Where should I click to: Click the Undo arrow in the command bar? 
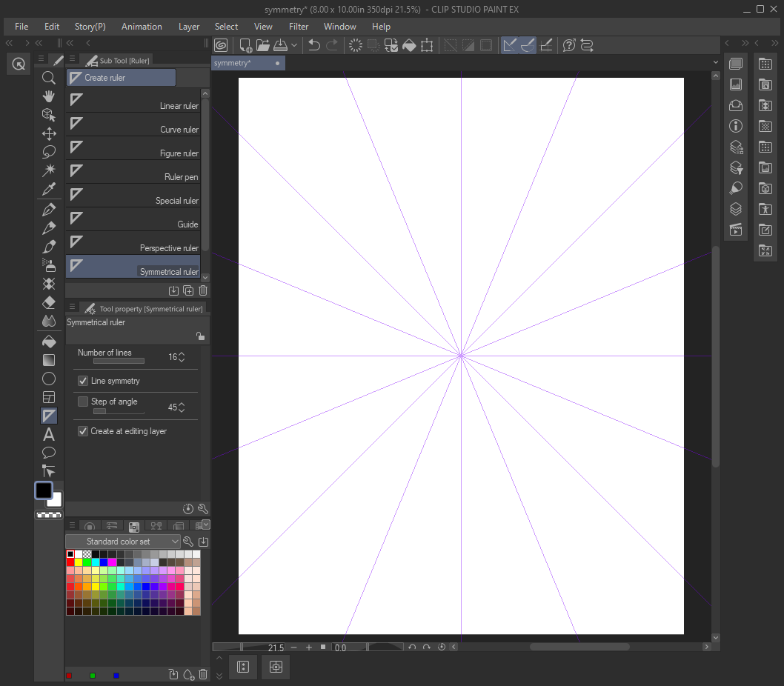313,45
